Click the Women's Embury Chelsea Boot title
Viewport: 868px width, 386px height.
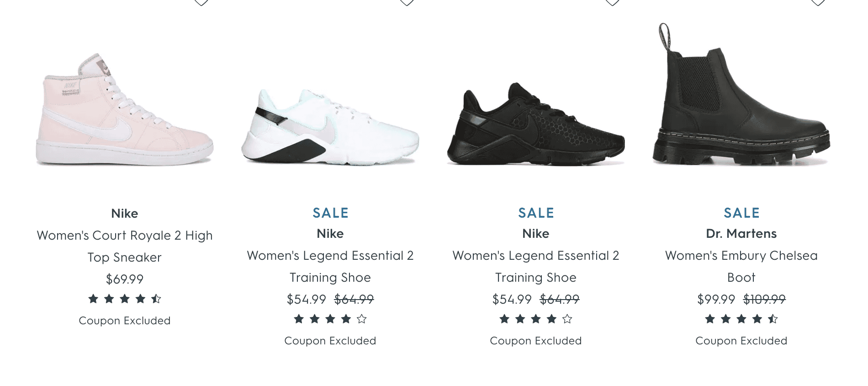[741, 266]
